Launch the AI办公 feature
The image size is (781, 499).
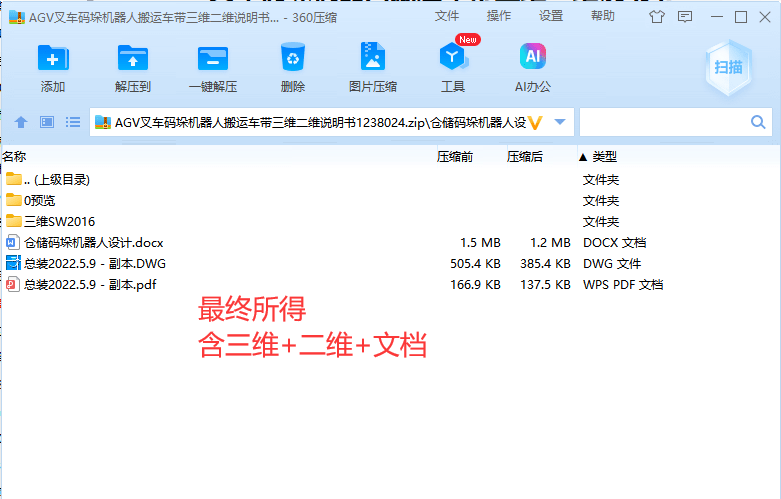(532, 58)
